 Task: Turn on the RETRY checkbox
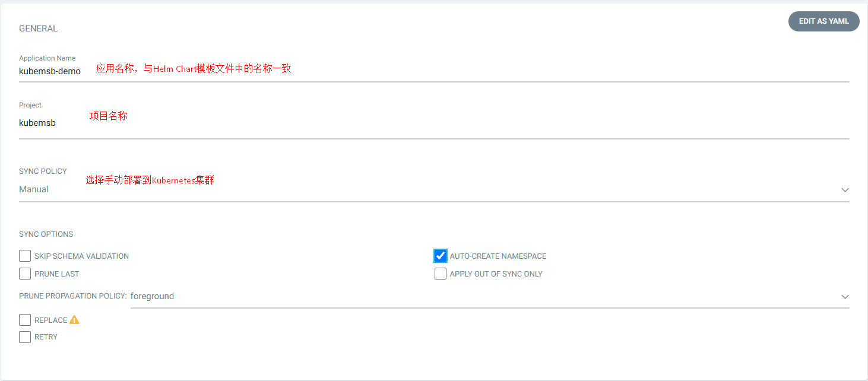point(25,337)
